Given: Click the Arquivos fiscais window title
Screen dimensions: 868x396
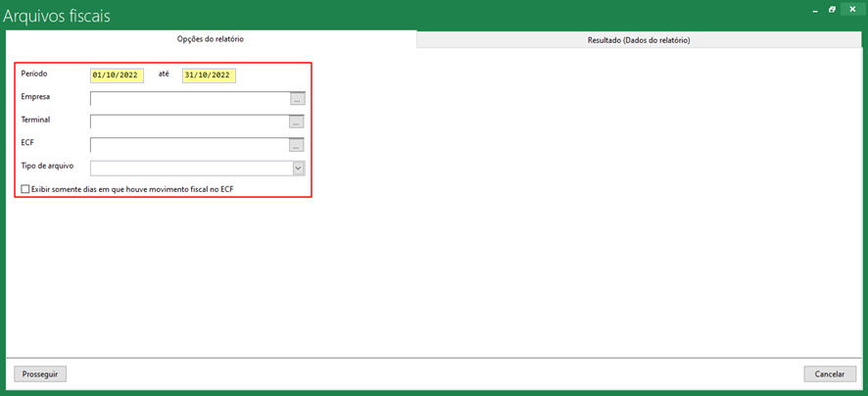Looking at the screenshot, I should [57, 16].
